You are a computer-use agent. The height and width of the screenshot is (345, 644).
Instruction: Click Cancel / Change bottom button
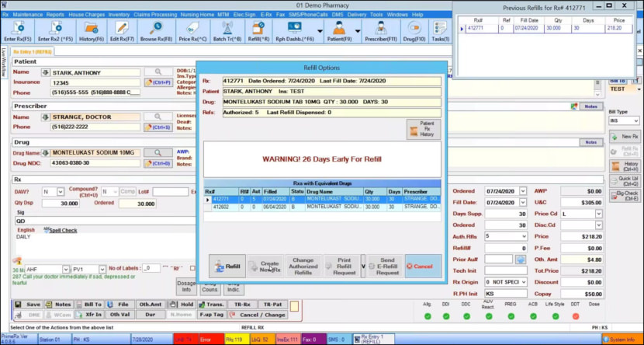pyautogui.click(x=258, y=315)
